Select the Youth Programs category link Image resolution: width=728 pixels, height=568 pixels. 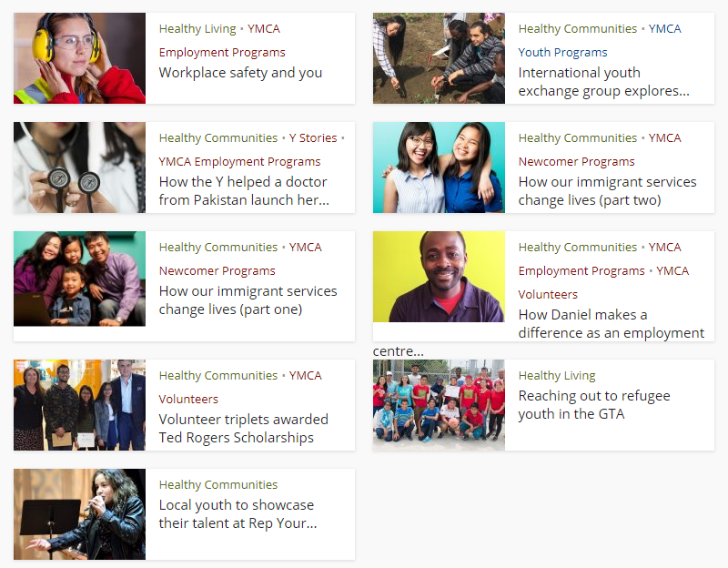coord(562,53)
